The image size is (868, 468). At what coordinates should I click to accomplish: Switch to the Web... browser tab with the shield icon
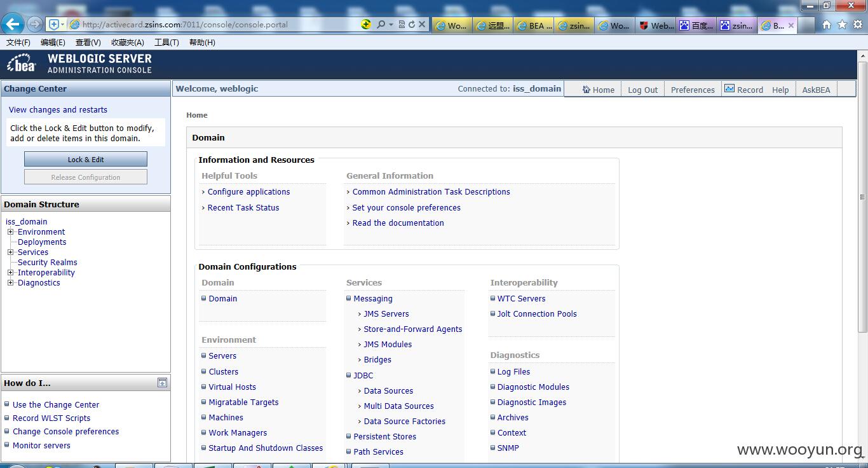coord(656,25)
